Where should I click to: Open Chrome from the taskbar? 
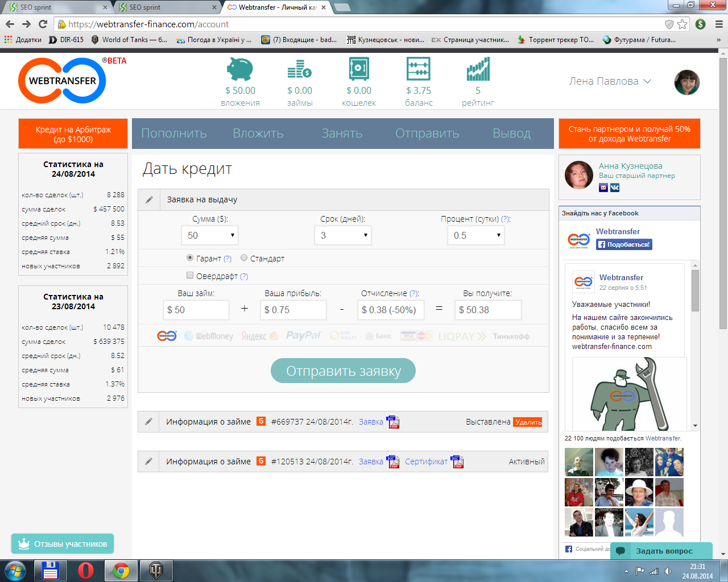pyautogui.click(x=121, y=570)
